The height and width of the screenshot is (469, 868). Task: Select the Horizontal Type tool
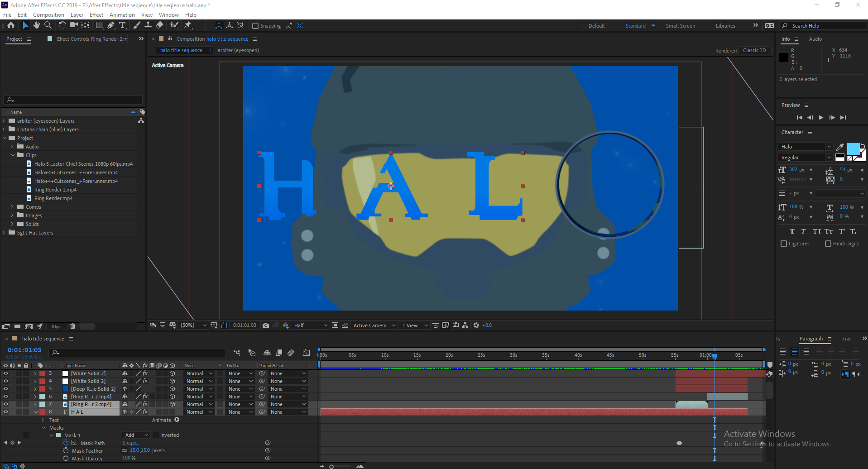tap(123, 25)
